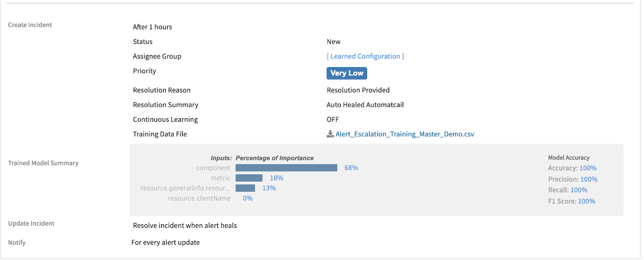Screen dimensions: 644x260
Task: Click the Recall 100% value
Action: click(x=579, y=190)
